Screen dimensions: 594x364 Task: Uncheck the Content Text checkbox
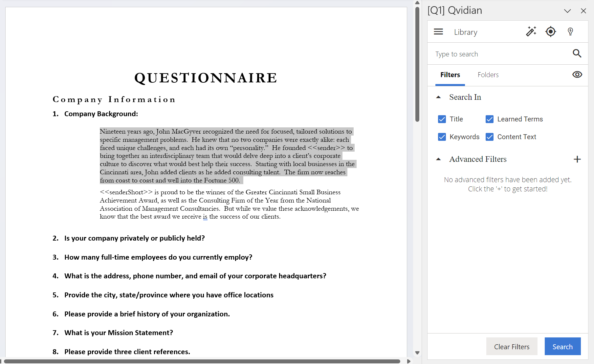(x=490, y=137)
